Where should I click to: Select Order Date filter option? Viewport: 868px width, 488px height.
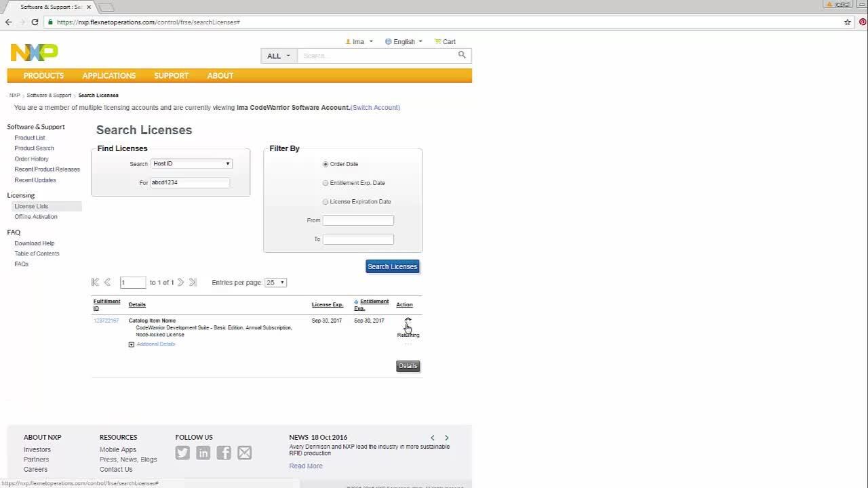coord(325,164)
